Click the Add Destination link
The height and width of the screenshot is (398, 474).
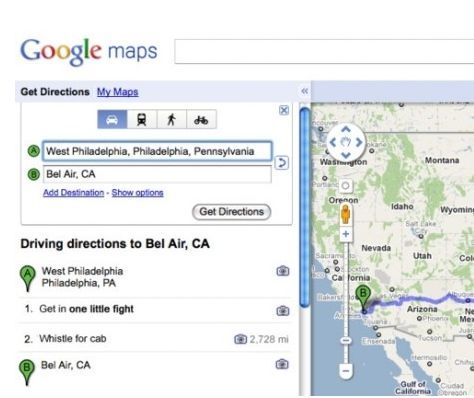pos(74,193)
